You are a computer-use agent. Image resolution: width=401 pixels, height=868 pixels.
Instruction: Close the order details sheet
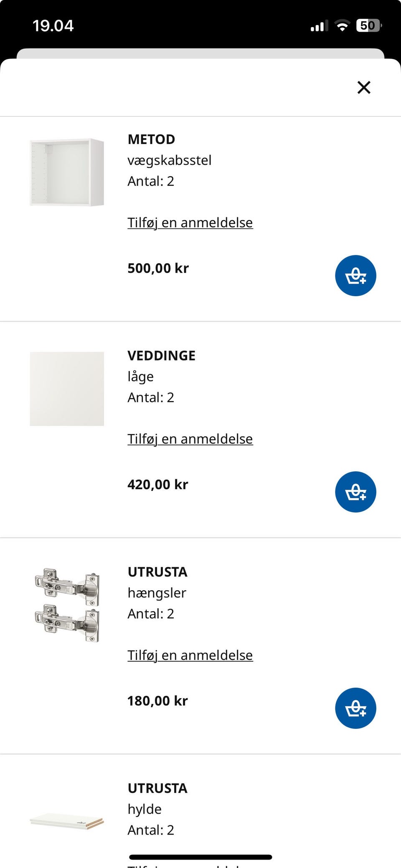(364, 87)
